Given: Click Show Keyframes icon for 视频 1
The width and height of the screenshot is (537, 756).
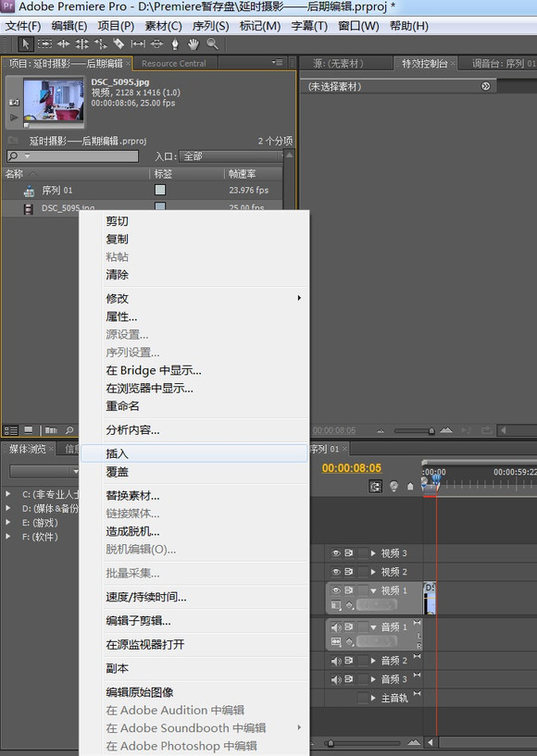Looking at the screenshot, I should pyautogui.click(x=349, y=604).
